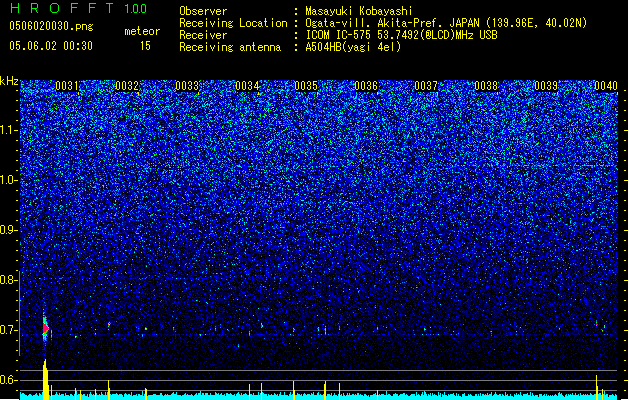Screen dimensions: 629x400
Task: Click the 0.8 kHz axis tick
Action: coord(9,280)
